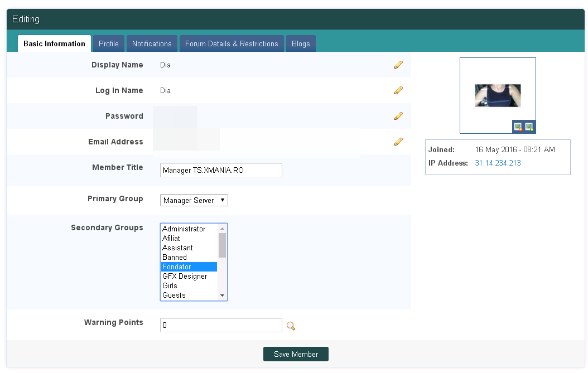
Task: Go to Forum Details & Restrictions tab
Action: pos(232,43)
